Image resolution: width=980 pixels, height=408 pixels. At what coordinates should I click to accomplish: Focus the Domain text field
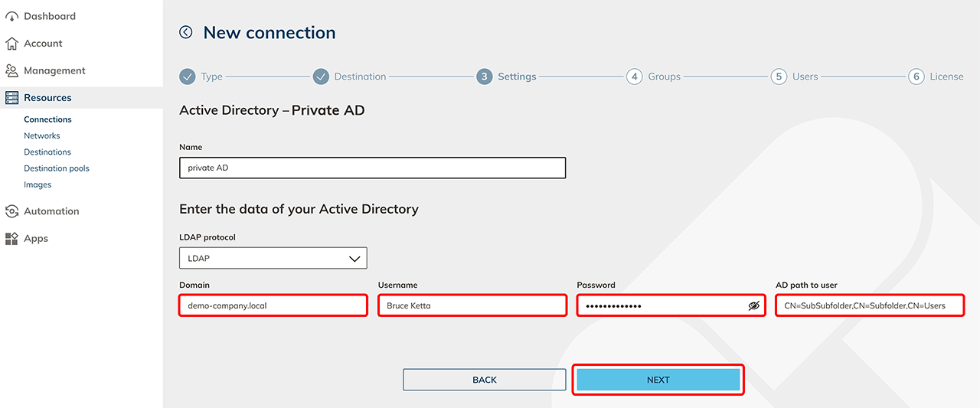[x=273, y=305]
